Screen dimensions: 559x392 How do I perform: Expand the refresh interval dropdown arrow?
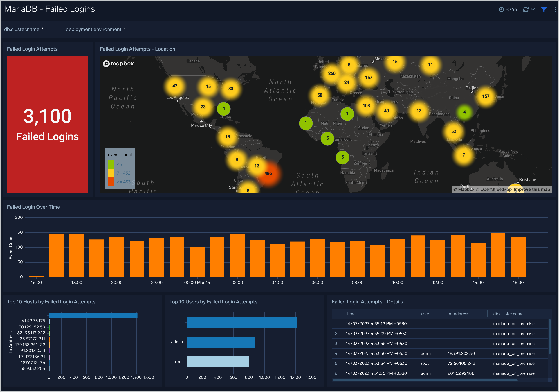tap(533, 10)
